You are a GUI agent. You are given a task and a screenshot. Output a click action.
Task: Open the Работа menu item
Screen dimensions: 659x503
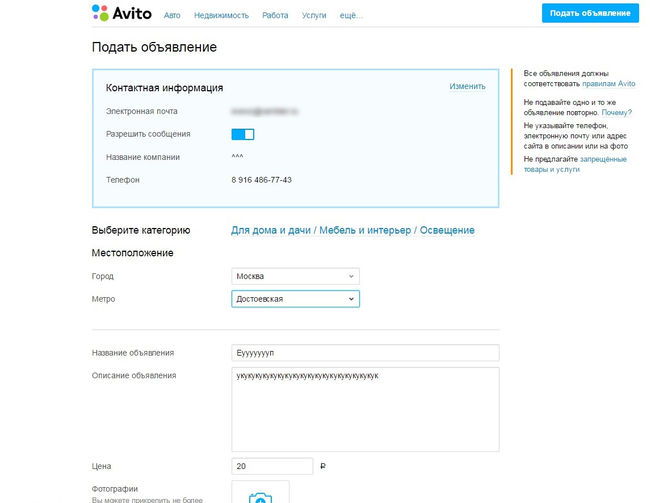(x=275, y=15)
